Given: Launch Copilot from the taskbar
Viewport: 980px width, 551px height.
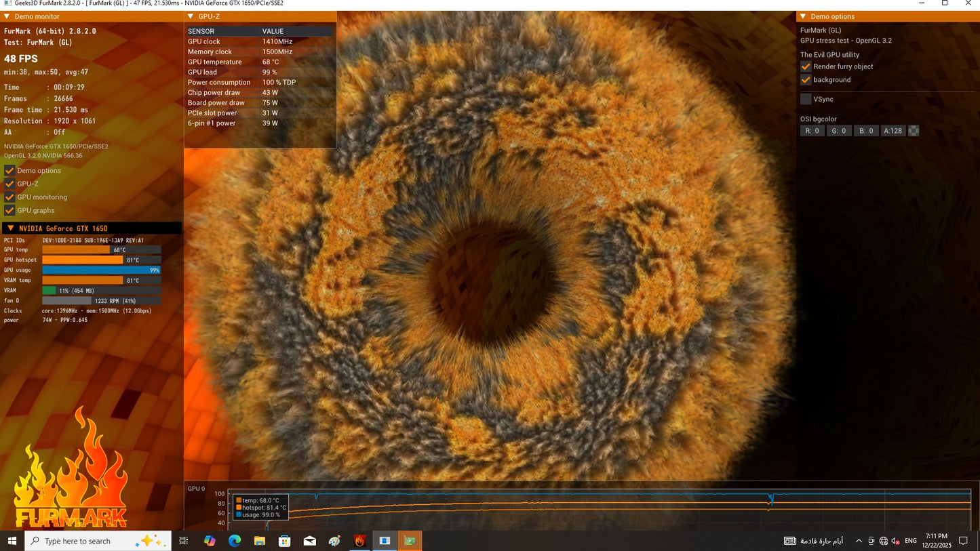Looking at the screenshot, I should click(210, 541).
